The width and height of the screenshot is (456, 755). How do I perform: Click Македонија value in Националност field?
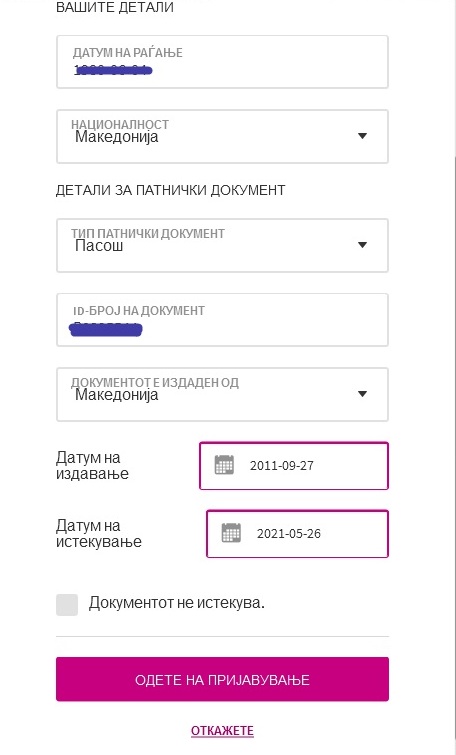(117, 137)
